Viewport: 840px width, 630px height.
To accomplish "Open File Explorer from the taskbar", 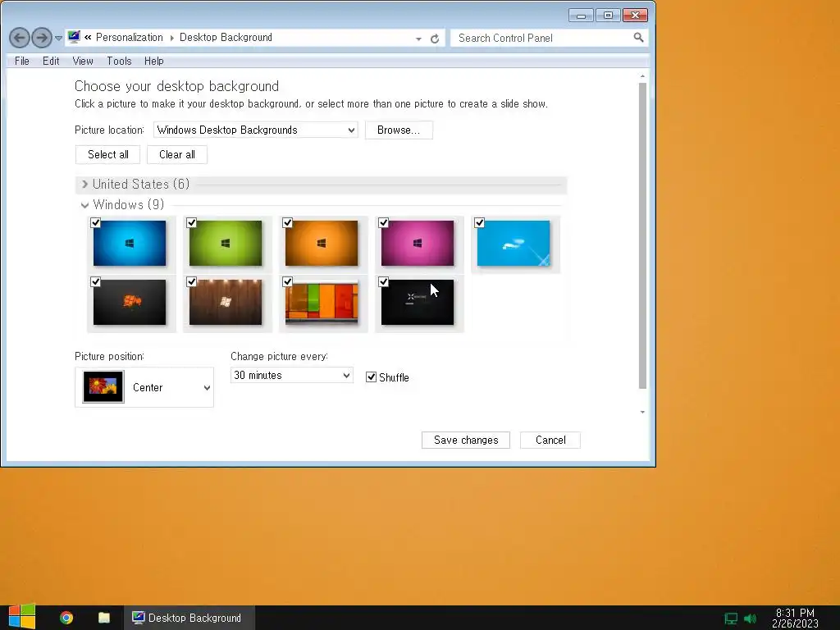I will [104, 618].
